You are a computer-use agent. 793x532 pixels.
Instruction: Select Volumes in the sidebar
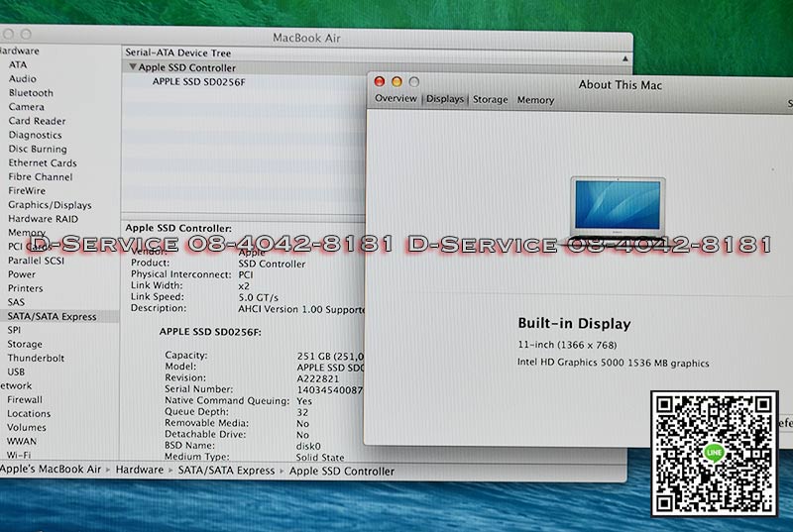point(27,427)
